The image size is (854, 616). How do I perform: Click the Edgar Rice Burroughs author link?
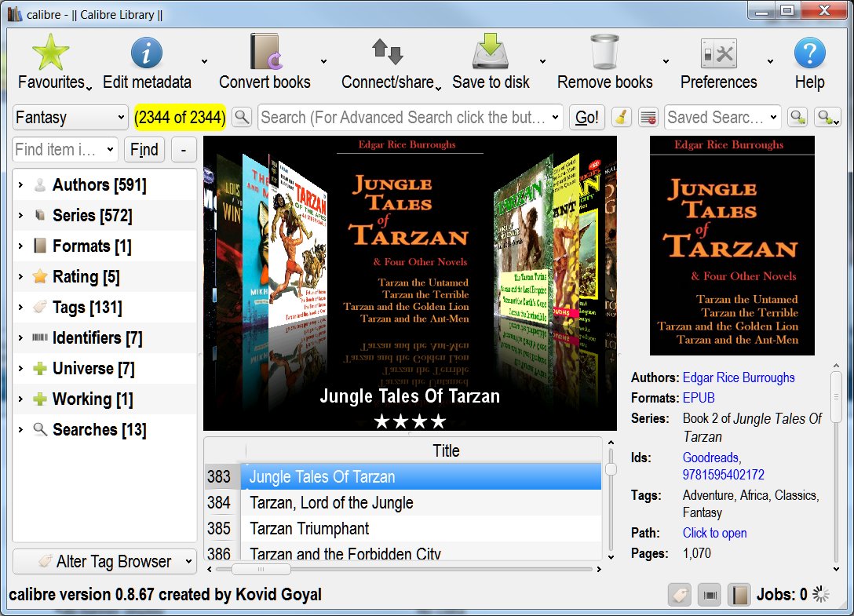(738, 377)
